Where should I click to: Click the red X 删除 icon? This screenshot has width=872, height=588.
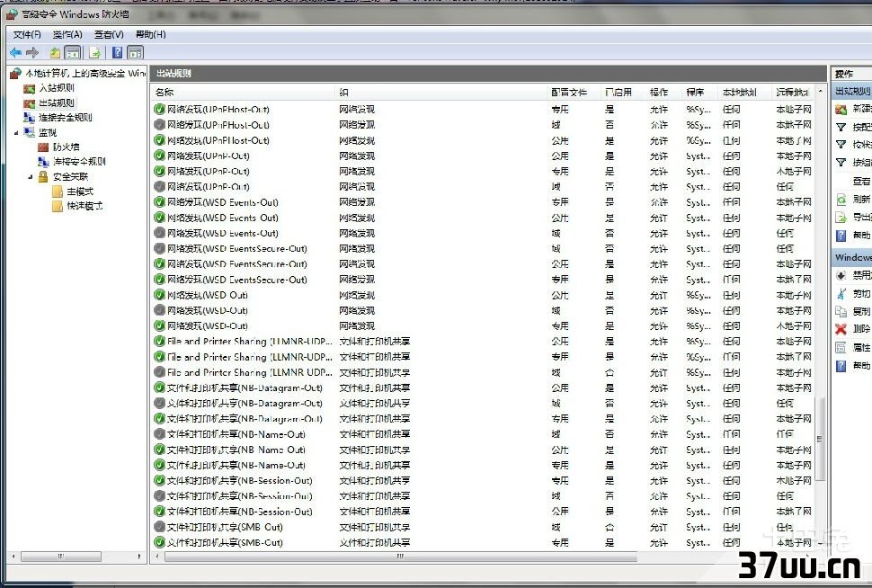(x=841, y=329)
